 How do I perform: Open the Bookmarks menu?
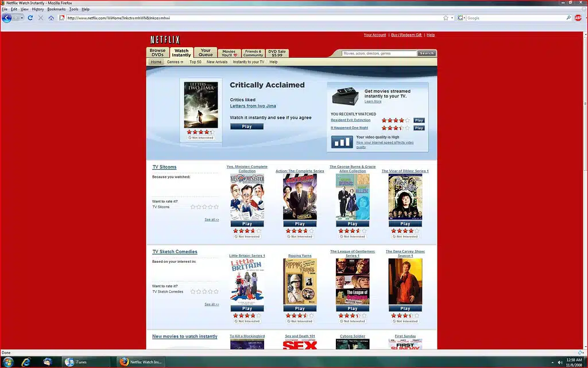tap(56, 9)
